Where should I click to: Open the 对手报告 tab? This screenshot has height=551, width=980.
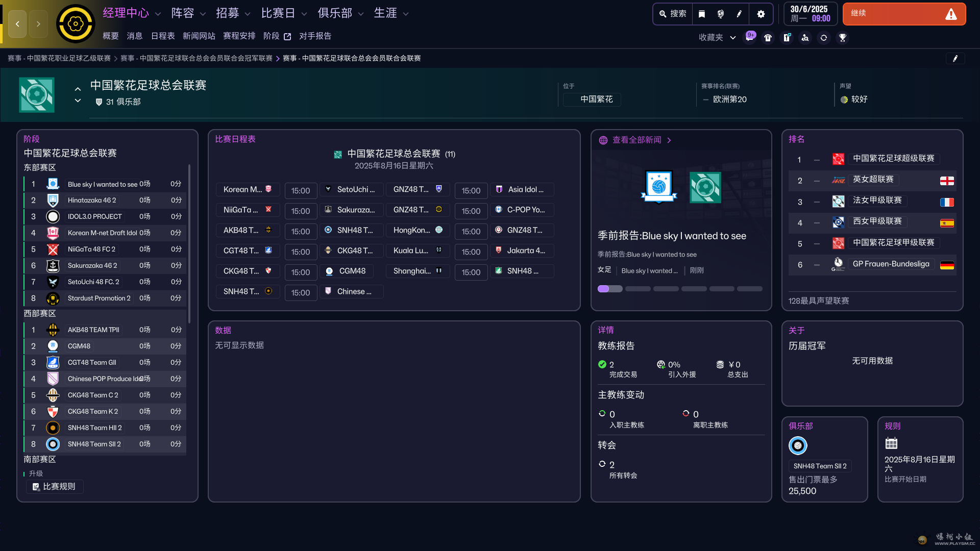(315, 36)
